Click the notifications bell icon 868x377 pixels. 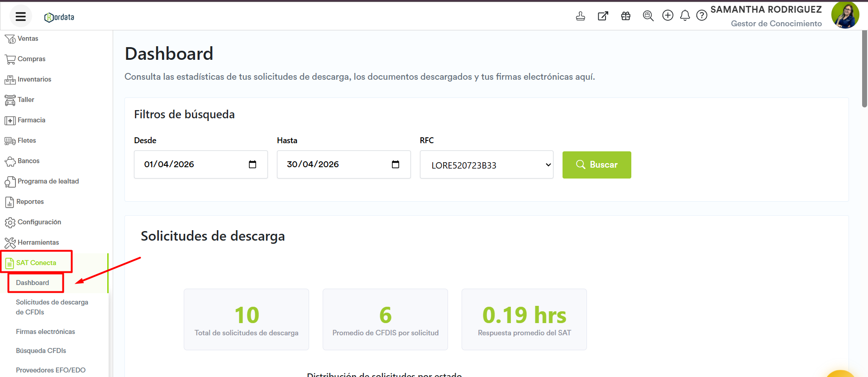685,16
